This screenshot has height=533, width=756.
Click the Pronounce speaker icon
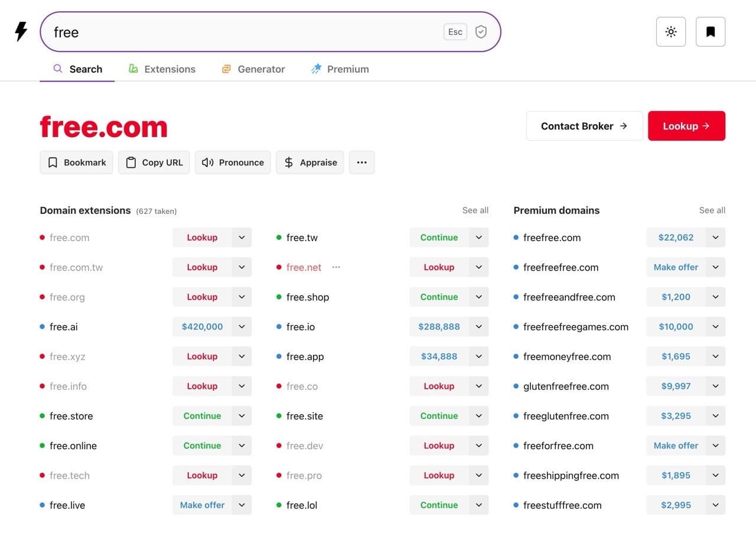(x=208, y=162)
